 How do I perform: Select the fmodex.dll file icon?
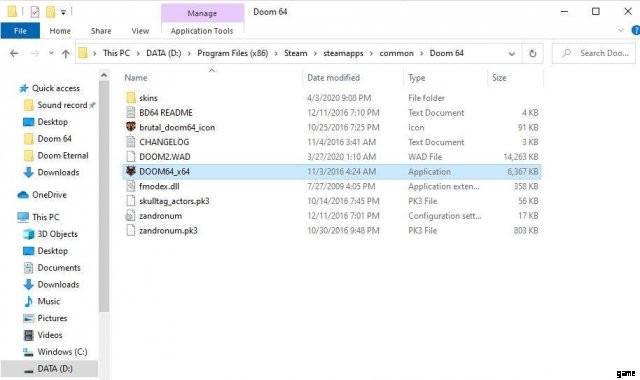131,186
